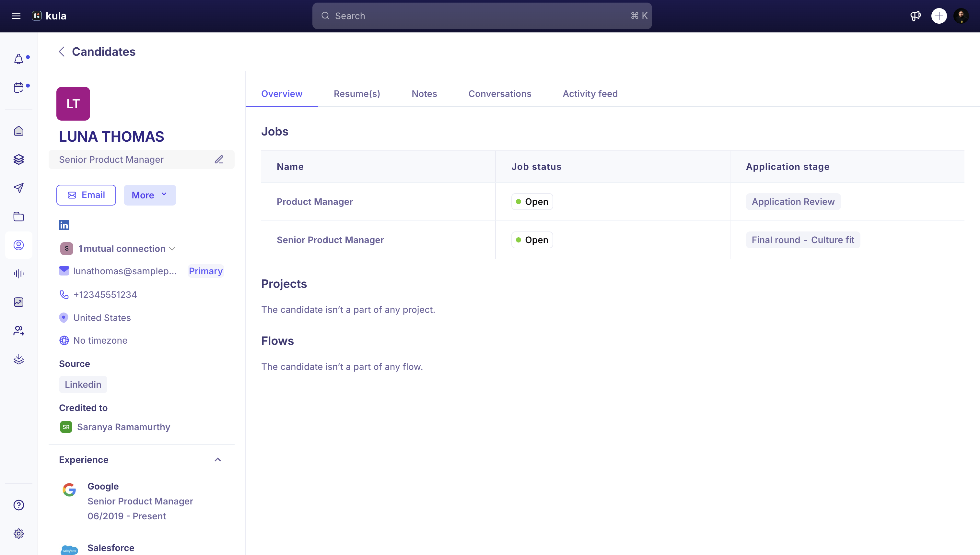This screenshot has height=555, width=980.
Task: Open folder projects icon in sidebar
Action: [19, 217]
